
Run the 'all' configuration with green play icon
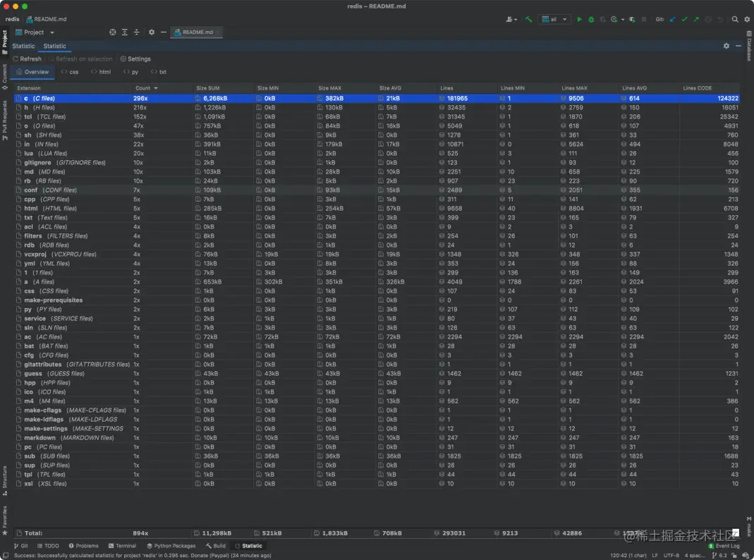580,19
